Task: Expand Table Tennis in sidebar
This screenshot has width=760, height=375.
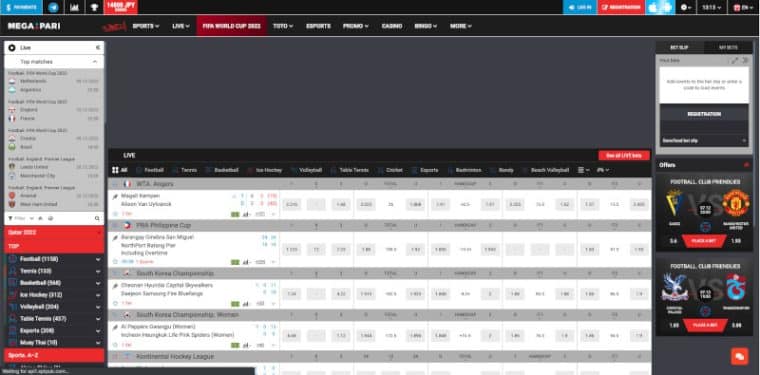Action: point(54,319)
